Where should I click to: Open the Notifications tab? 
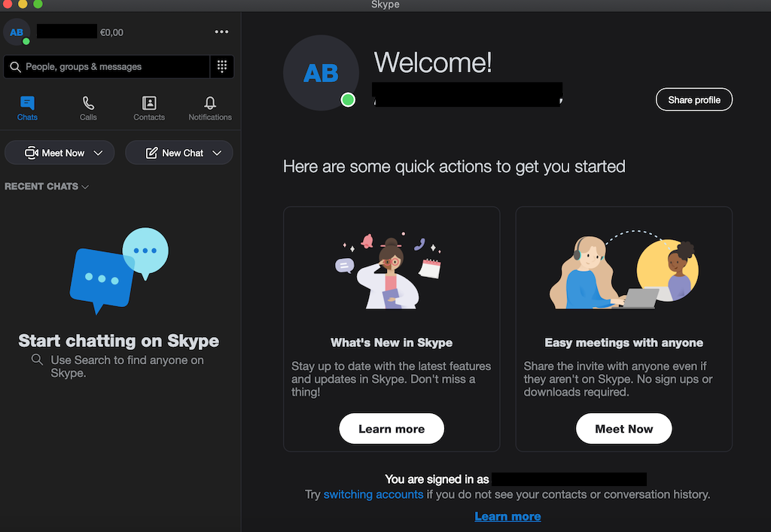click(210, 108)
